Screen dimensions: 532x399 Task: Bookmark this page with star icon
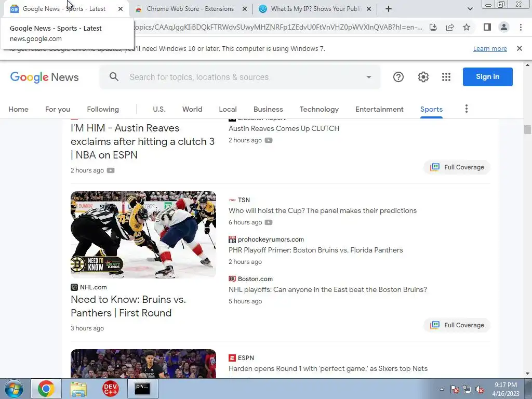pyautogui.click(x=467, y=27)
